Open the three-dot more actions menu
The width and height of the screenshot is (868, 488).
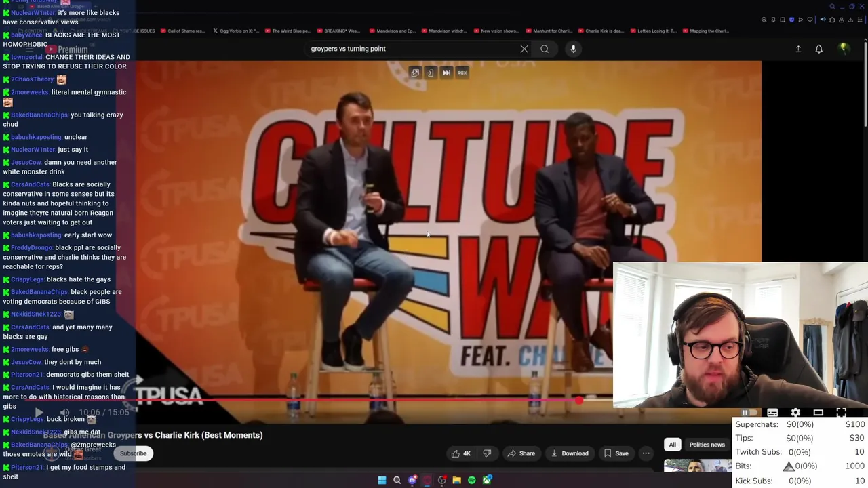[x=646, y=453]
